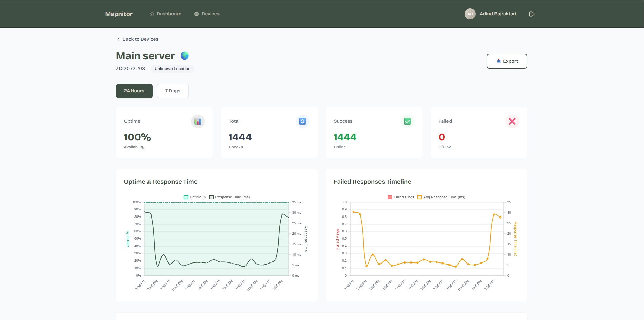
Task: Click the green Success checkmark icon
Action: coord(407,121)
